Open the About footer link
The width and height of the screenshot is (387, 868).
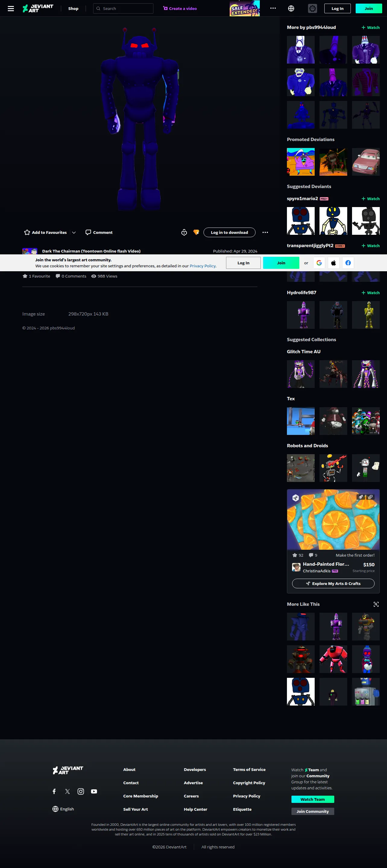(129, 770)
